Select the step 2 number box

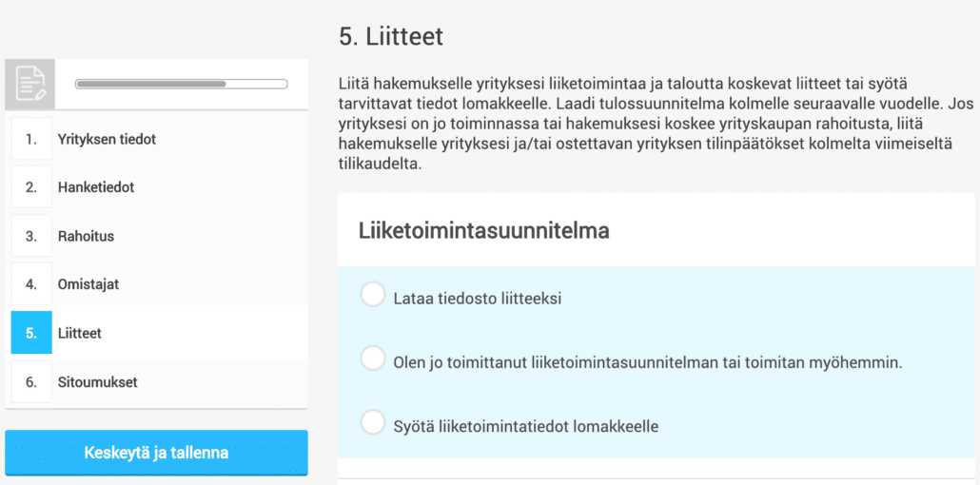tap(31, 187)
